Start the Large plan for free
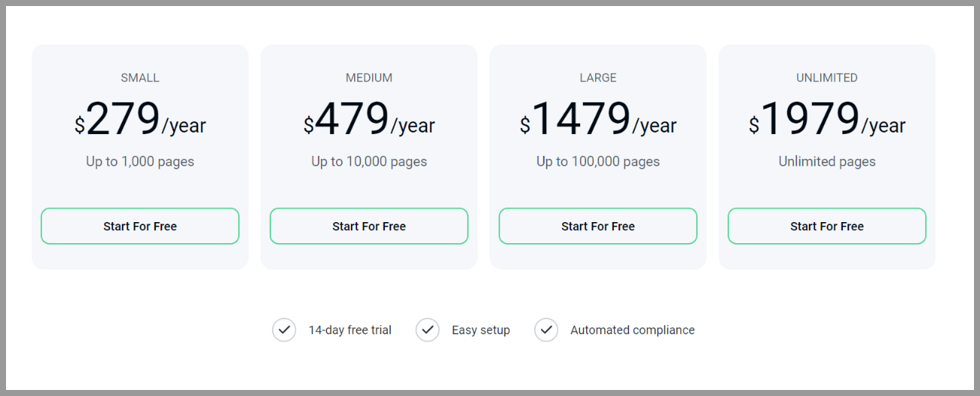This screenshot has width=980, height=396. (x=598, y=226)
